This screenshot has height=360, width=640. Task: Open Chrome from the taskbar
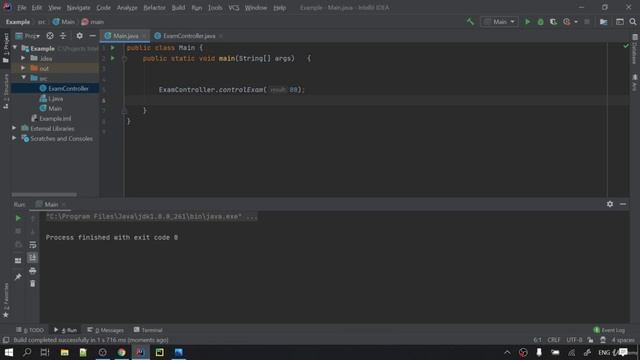122,352
